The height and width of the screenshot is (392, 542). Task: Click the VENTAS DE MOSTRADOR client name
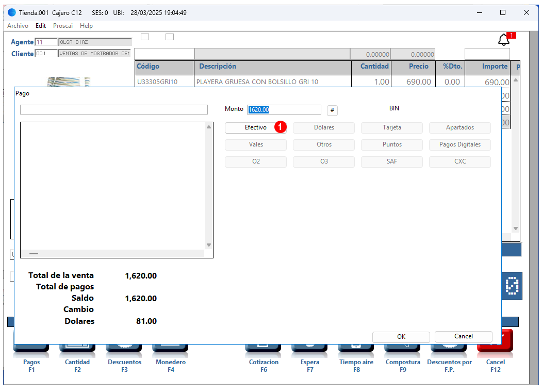point(94,54)
